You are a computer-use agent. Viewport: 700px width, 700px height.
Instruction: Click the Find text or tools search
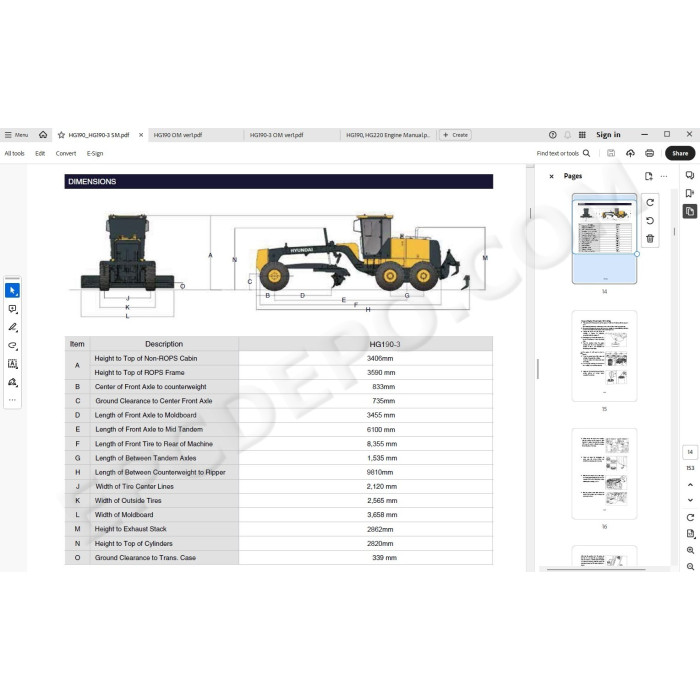click(563, 154)
